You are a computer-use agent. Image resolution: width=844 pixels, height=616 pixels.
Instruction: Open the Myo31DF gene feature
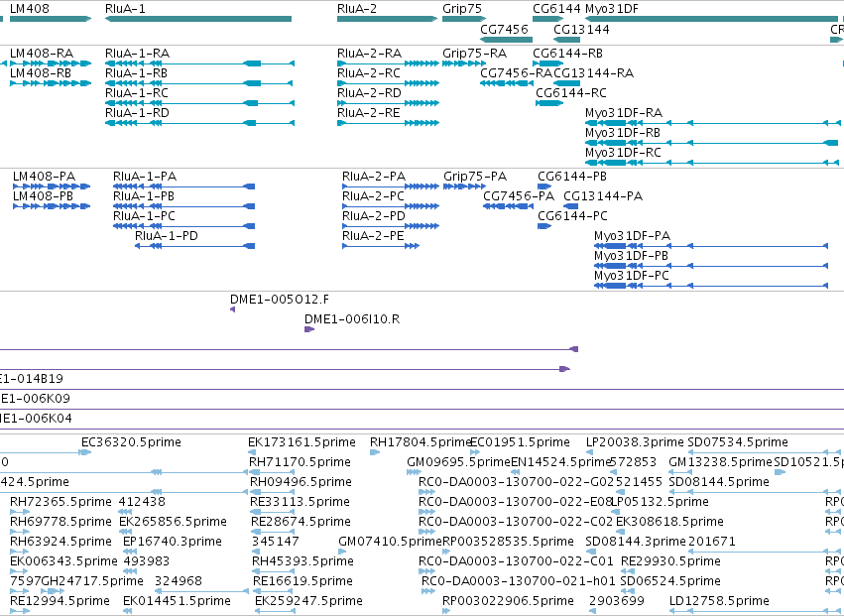pos(711,19)
